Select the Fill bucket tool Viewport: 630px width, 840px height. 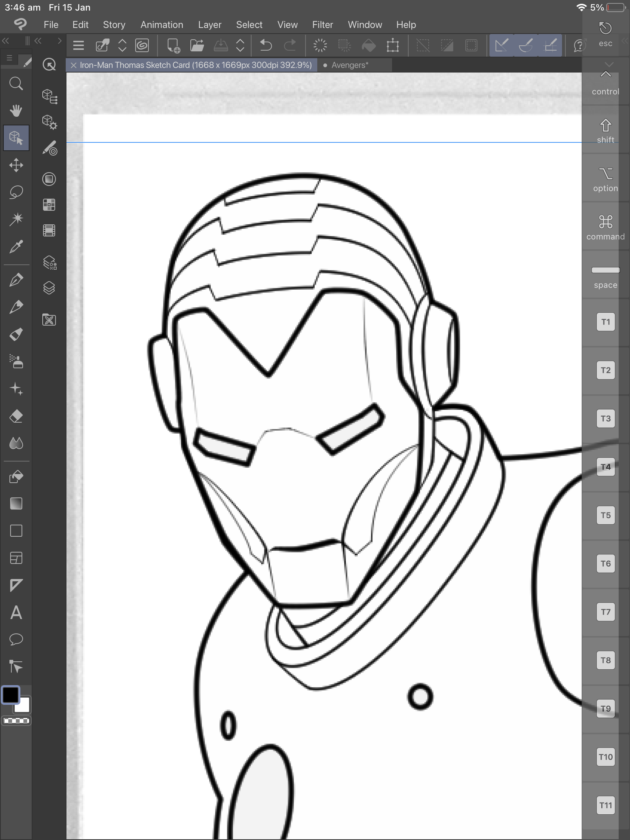point(16,477)
